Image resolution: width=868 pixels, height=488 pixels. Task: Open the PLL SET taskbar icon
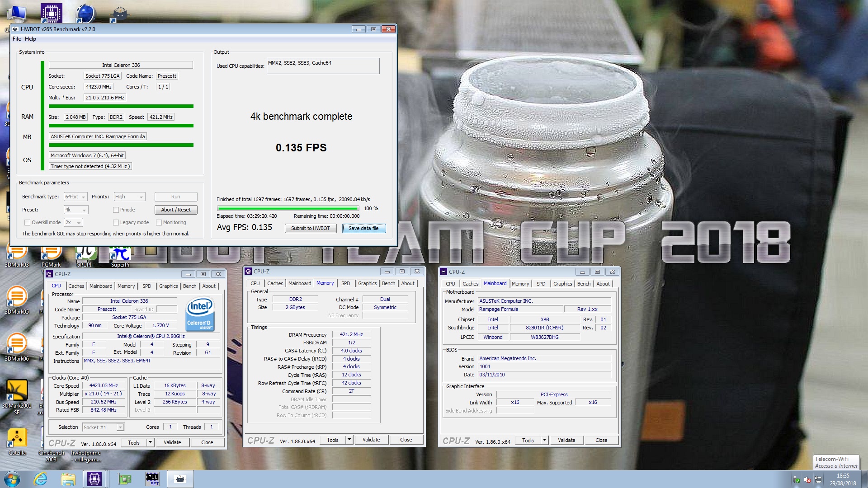coord(152,479)
